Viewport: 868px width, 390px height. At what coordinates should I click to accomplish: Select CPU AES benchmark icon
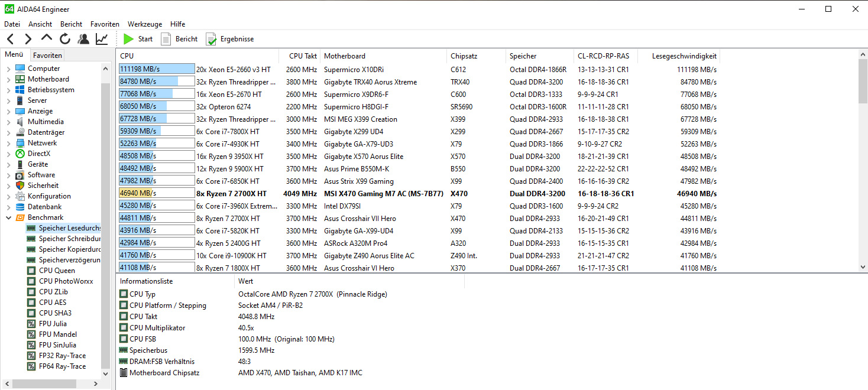coord(31,303)
